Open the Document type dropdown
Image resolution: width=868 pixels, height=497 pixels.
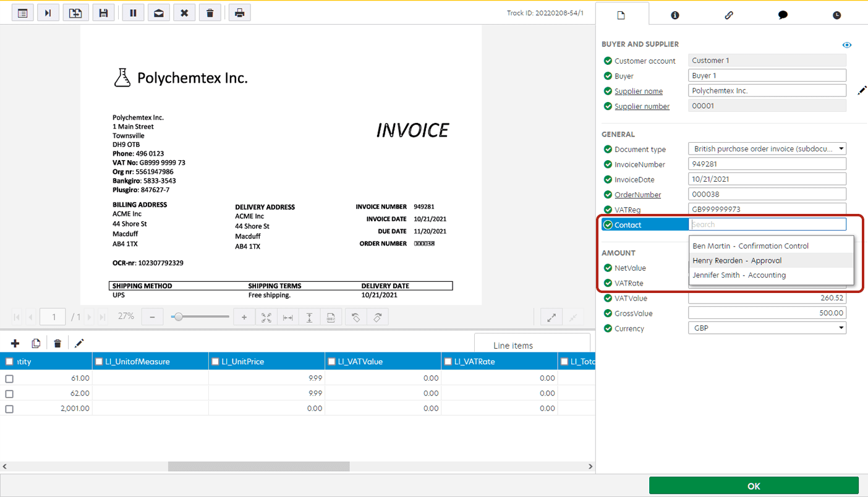click(x=841, y=148)
